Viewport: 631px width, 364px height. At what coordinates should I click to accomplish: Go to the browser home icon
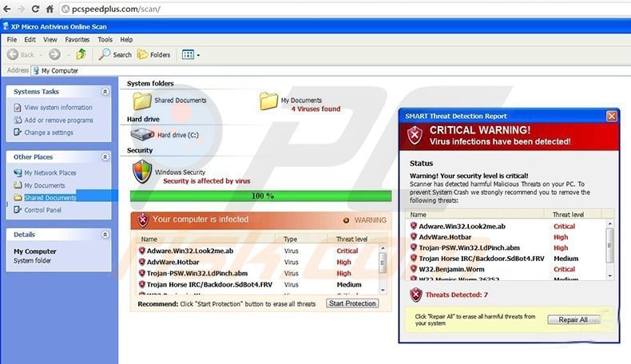tap(50, 9)
